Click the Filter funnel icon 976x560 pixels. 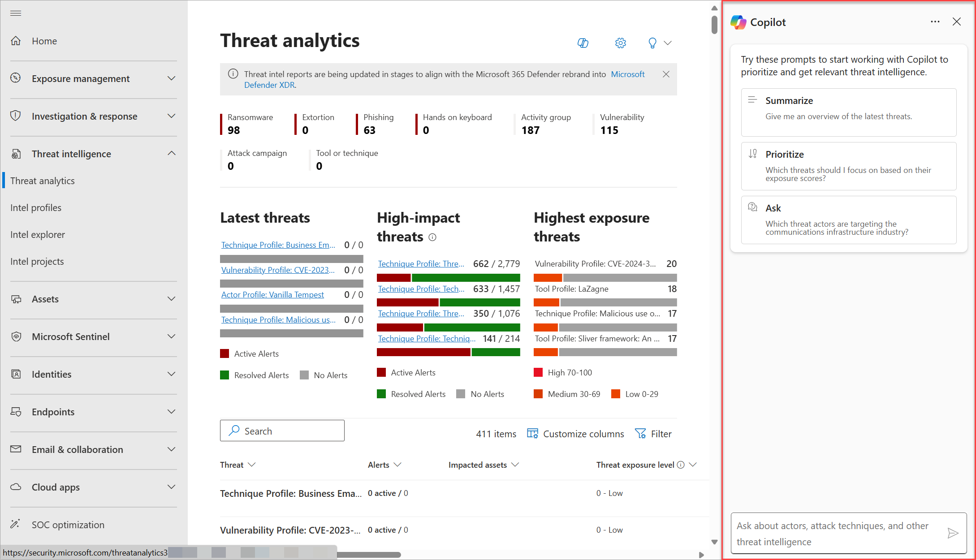pyautogui.click(x=640, y=434)
